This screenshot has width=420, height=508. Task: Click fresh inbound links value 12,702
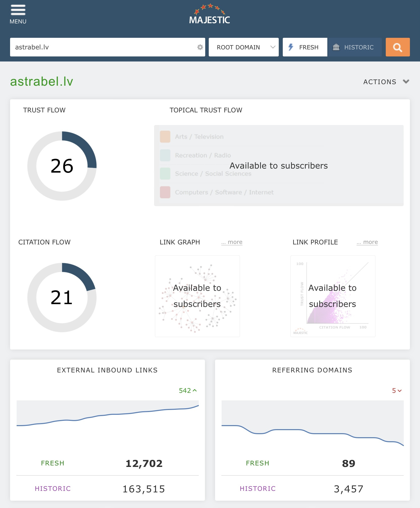click(144, 463)
